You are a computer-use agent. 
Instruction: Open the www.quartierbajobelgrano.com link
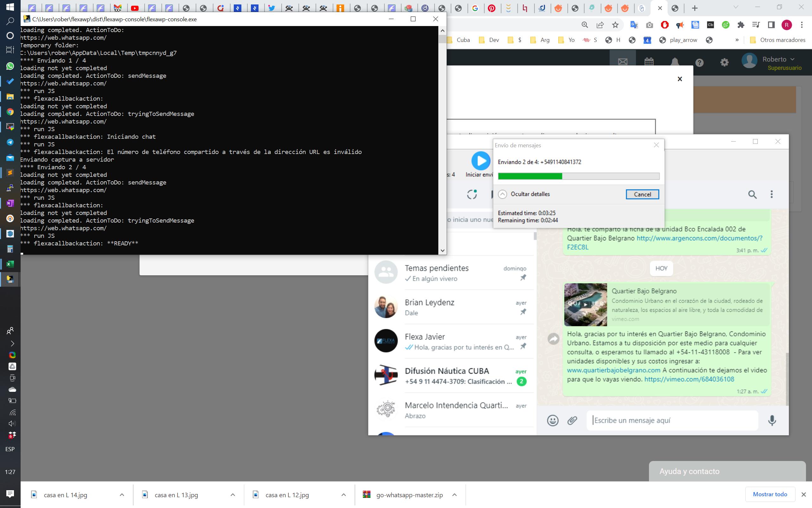(x=614, y=370)
